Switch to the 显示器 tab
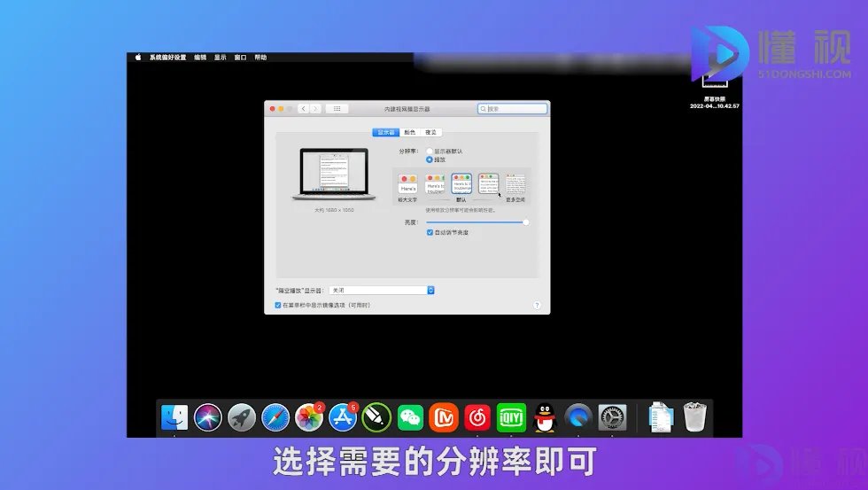Screen dimensions: 868x490 386,132
